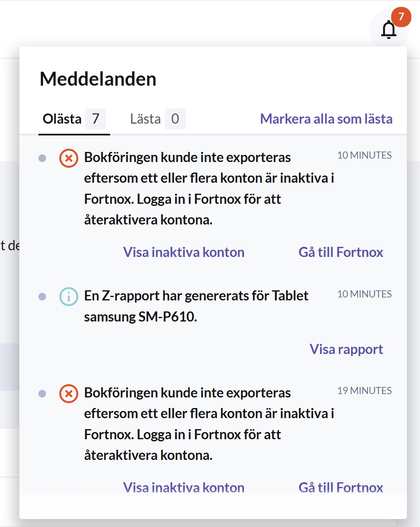Click the red error icon on first message
420x527 pixels.
tap(68, 158)
